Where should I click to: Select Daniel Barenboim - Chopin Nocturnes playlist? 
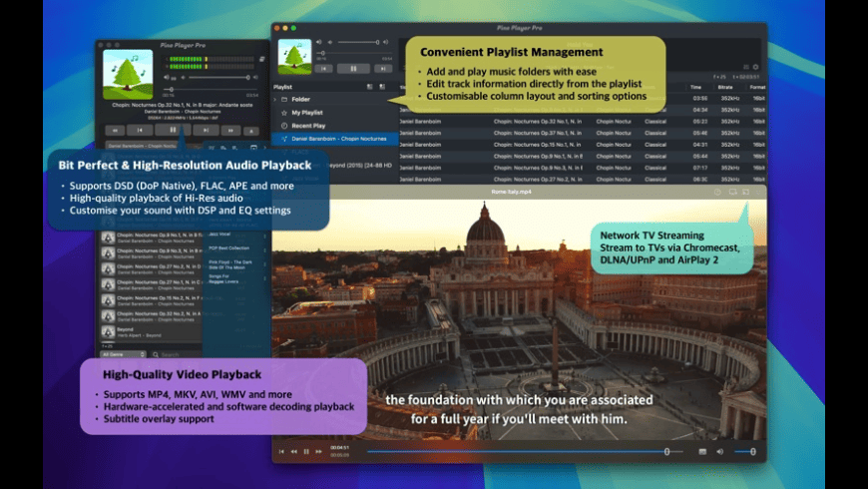pyautogui.click(x=335, y=139)
